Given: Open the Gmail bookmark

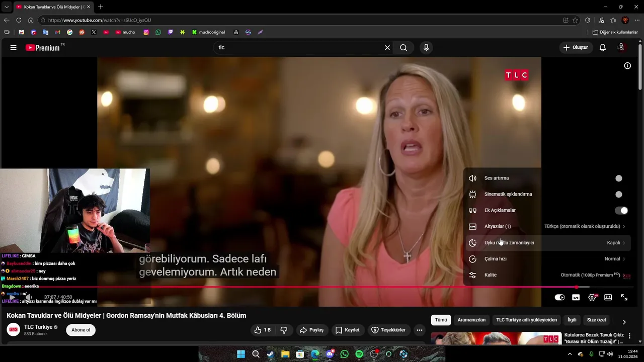Looking at the screenshot, I should (x=57, y=32).
